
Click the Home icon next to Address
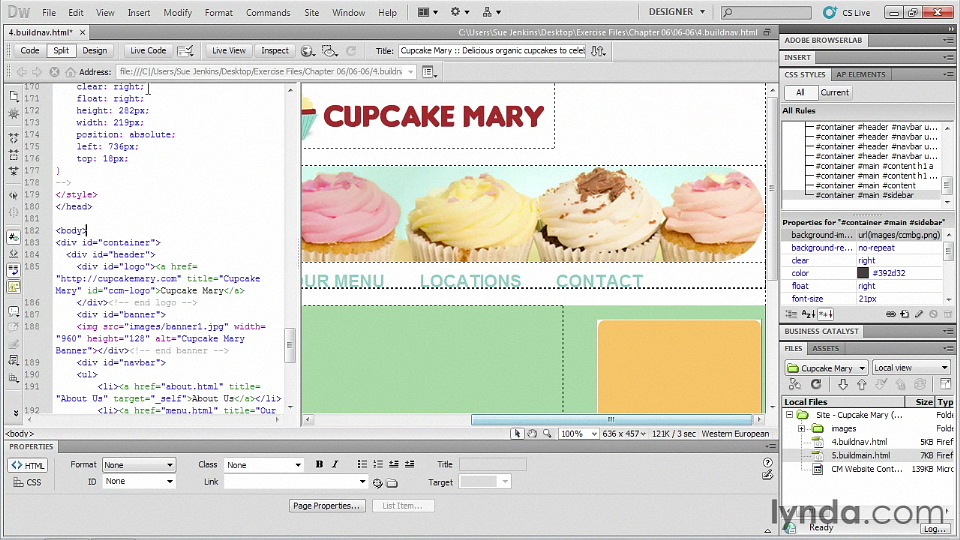pos(70,72)
